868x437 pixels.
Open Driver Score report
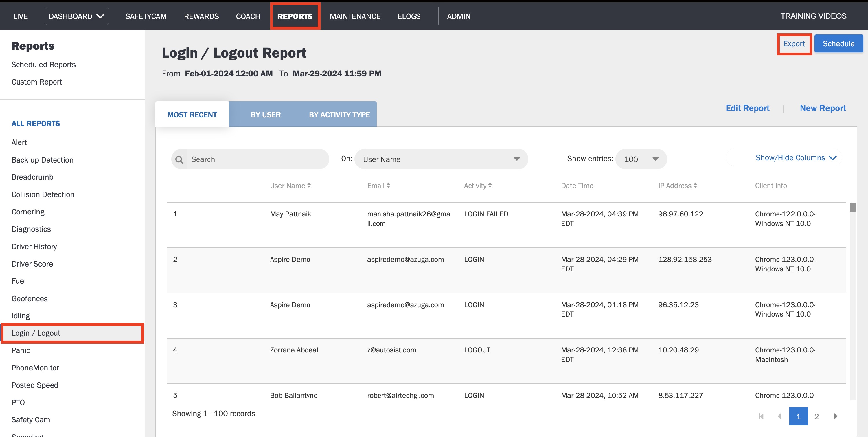pos(32,264)
